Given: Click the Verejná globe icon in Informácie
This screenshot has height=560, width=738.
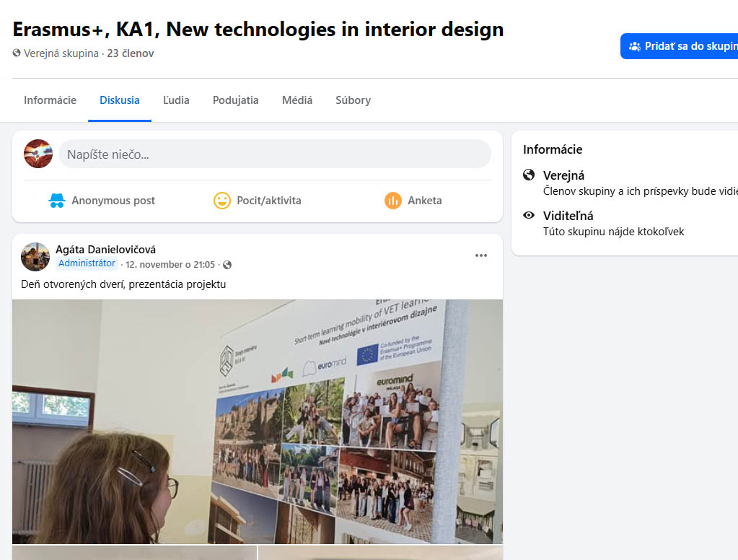Looking at the screenshot, I should coord(529,175).
